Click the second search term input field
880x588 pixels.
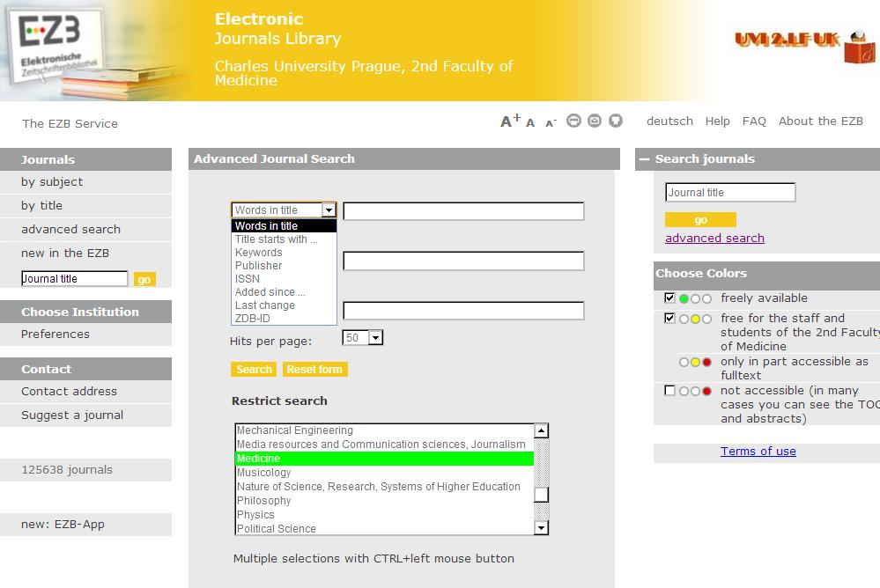point(463,261)
